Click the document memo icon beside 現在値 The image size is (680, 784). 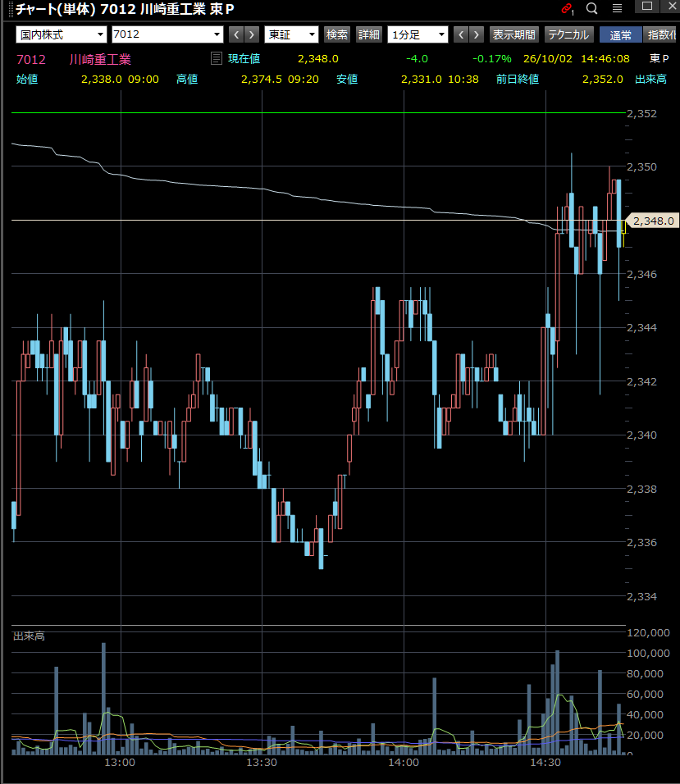click(x=216, y=58)
